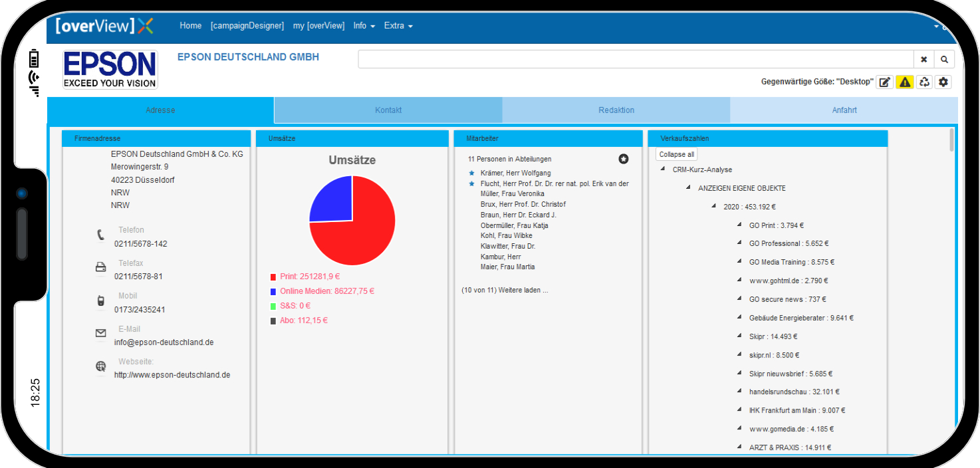
Task: Click the Collapse all button
Action: pyautogui.click(x=677, y=154)
